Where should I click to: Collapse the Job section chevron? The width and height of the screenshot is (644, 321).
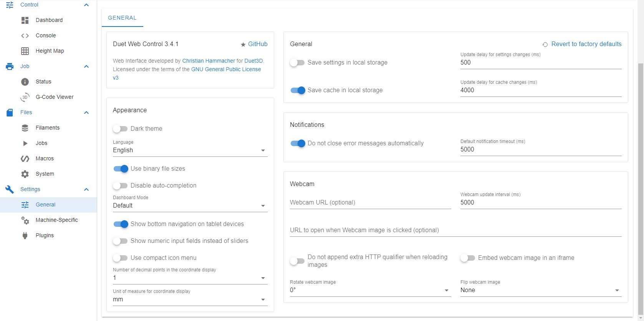point(86,67)
